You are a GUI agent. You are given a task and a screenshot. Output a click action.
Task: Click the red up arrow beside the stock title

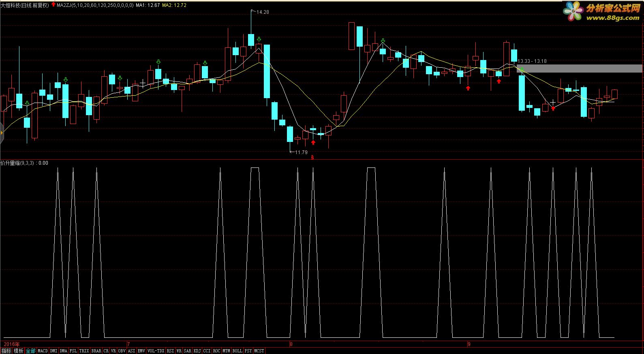pyautogui.click(x=53, y=5)
